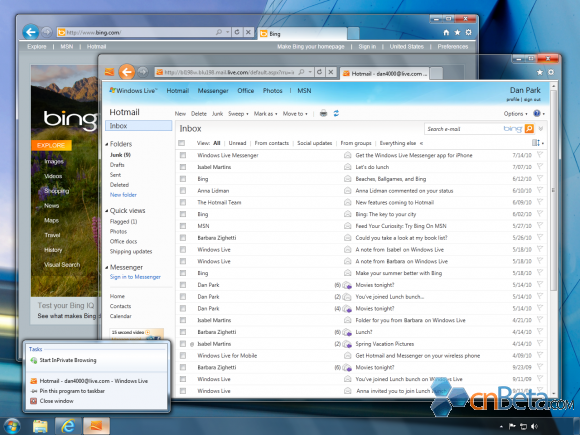
Task: Click the Favorites star in Bing window
Action: 457,33
